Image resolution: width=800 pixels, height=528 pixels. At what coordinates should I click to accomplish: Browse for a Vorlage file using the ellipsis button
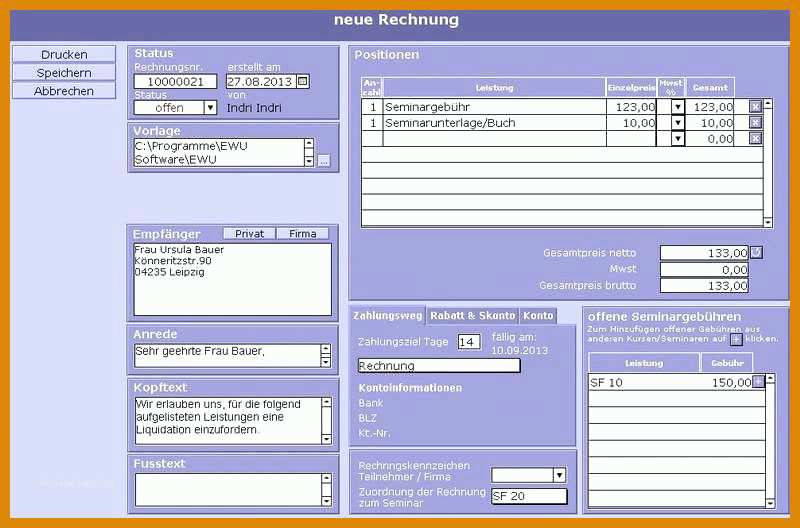point(323,161)
